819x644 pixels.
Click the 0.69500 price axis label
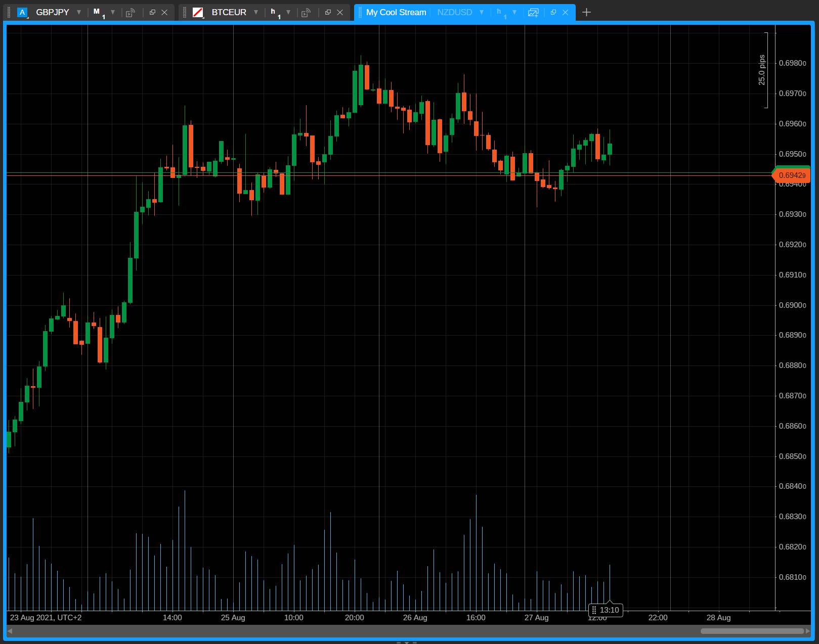coord(793,154)
